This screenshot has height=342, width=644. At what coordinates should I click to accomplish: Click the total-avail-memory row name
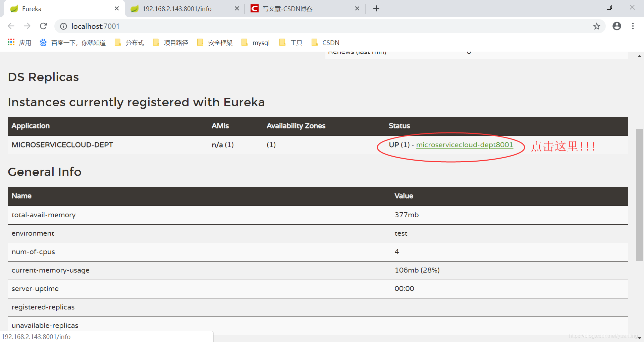(44, 215)
